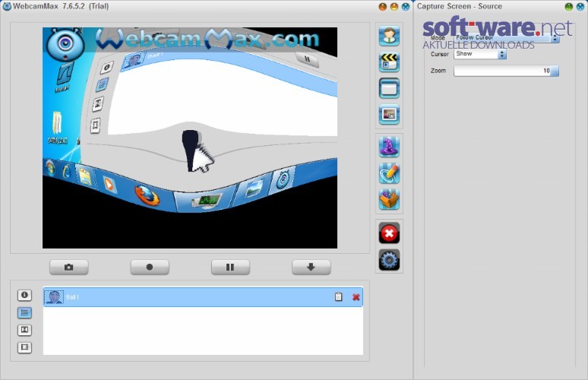
Task: Click the red remove effects icon
Action: click(389, 233)
